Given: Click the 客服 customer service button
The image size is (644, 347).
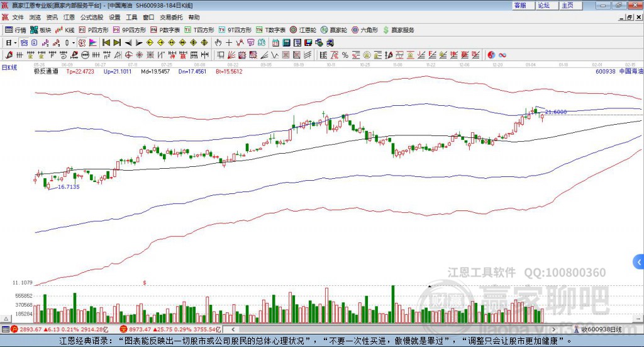Looking at the screenshot, I should coord(521,5).
